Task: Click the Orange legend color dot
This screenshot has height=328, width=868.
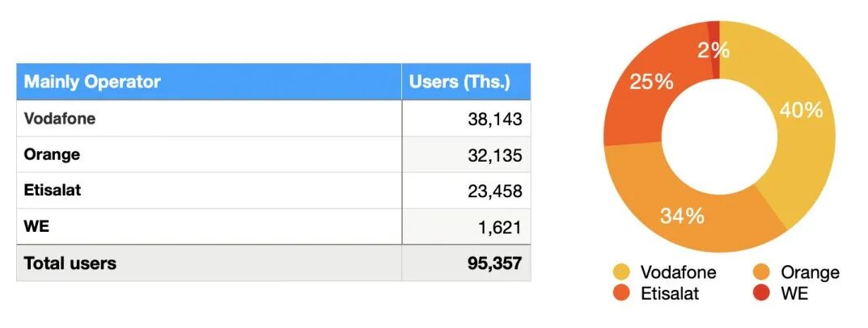Action: [x=762, y=272]
